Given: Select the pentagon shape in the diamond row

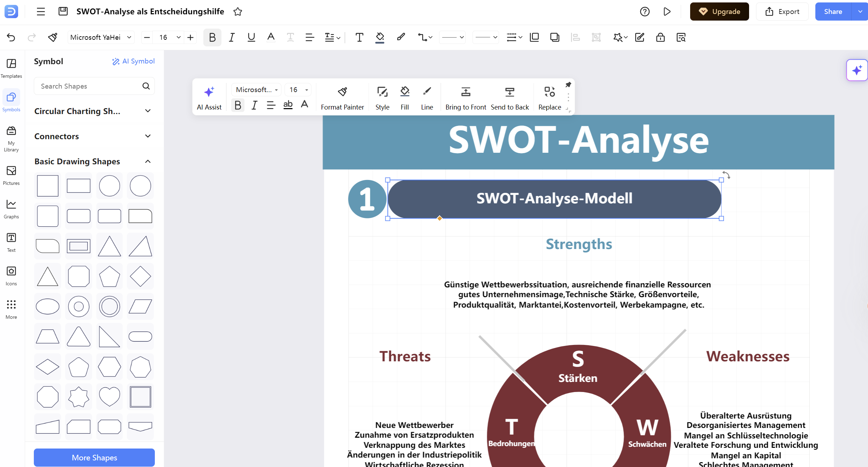Looking at the screenshot, I should point(110,276).
